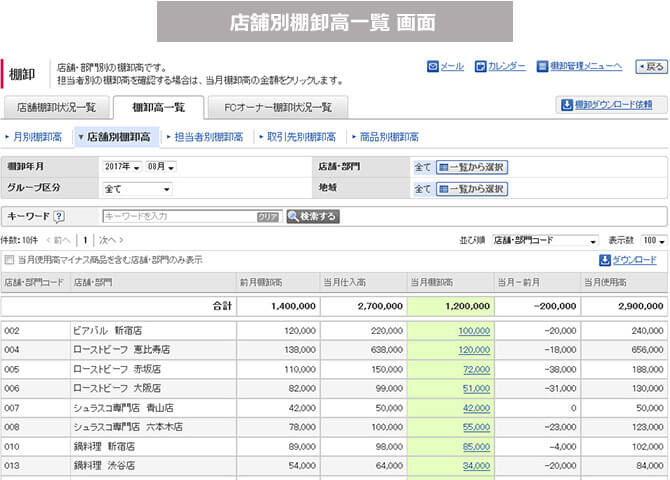Screen dimensions: 670x480
Task: Click the 検索する search button
Action: coord(312,216)
